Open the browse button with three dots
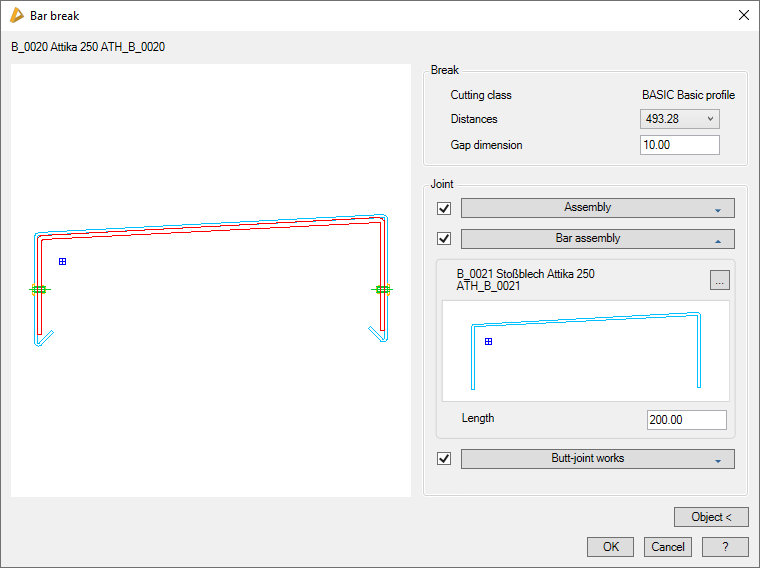The image size is (760, 568). click(720, 281)
